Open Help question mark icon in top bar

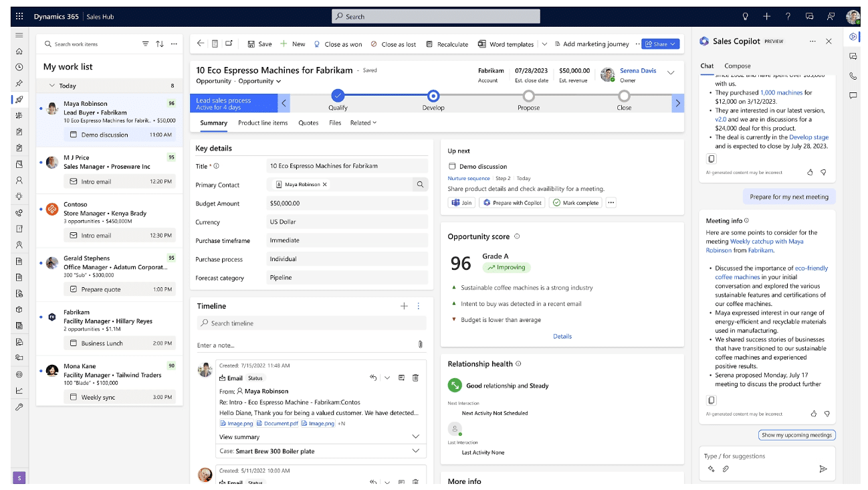(x=788, y=16)
